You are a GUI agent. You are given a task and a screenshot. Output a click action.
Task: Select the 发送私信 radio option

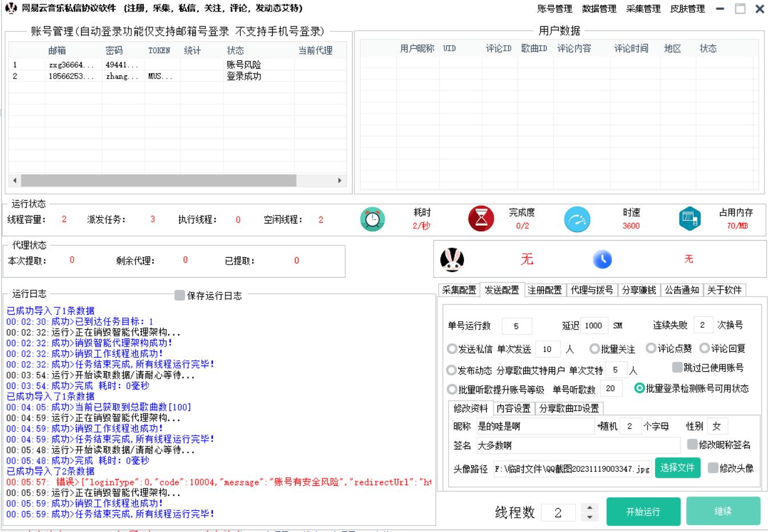pyautogui.click(x=452, y=349)
